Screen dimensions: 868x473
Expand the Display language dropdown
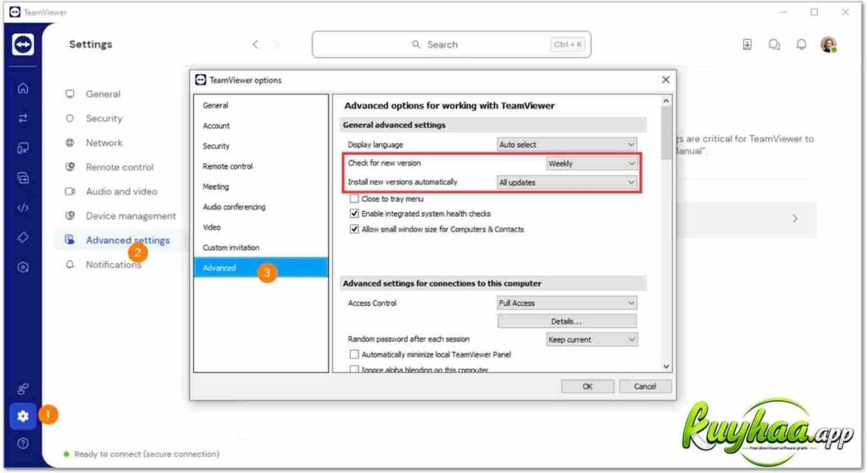567,145
